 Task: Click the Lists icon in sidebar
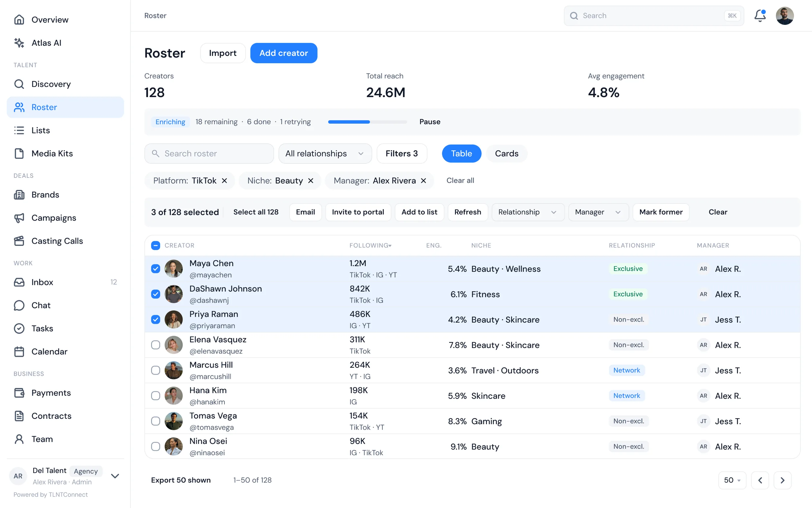(x=19, y=130)
